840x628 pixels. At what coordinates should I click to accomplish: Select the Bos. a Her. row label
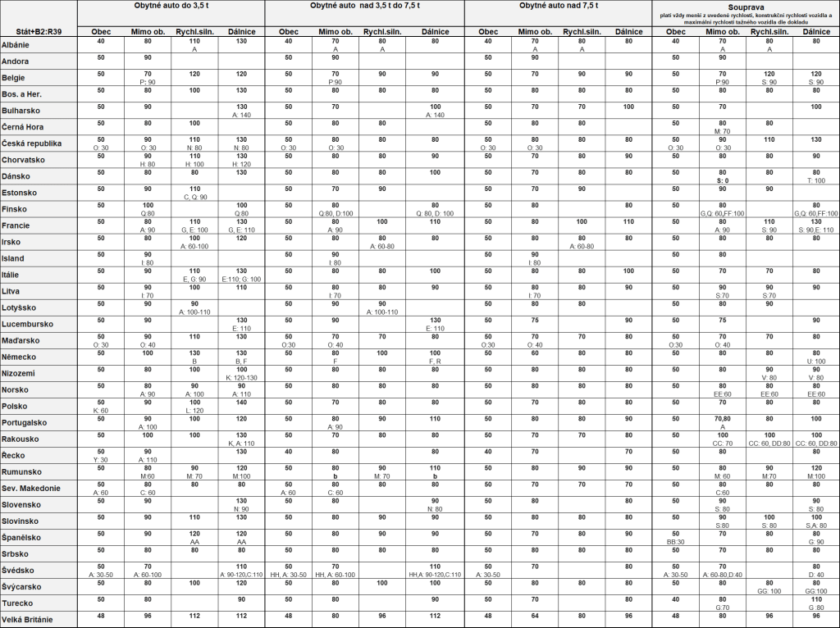(x=39, y=94)
